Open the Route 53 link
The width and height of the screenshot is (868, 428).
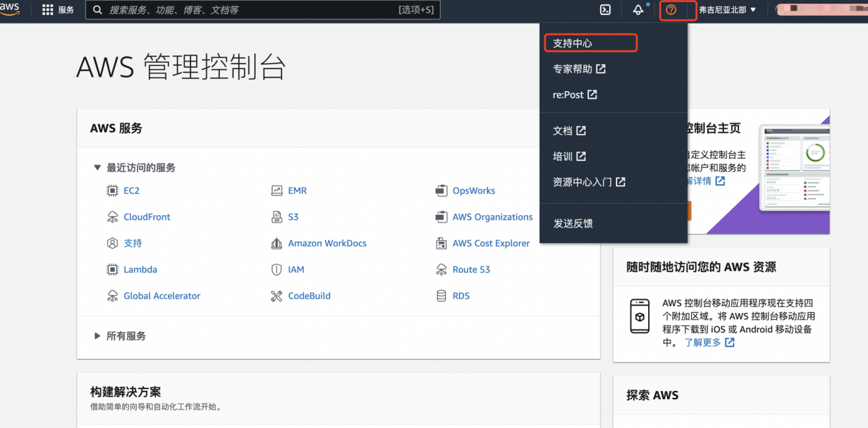471,270
